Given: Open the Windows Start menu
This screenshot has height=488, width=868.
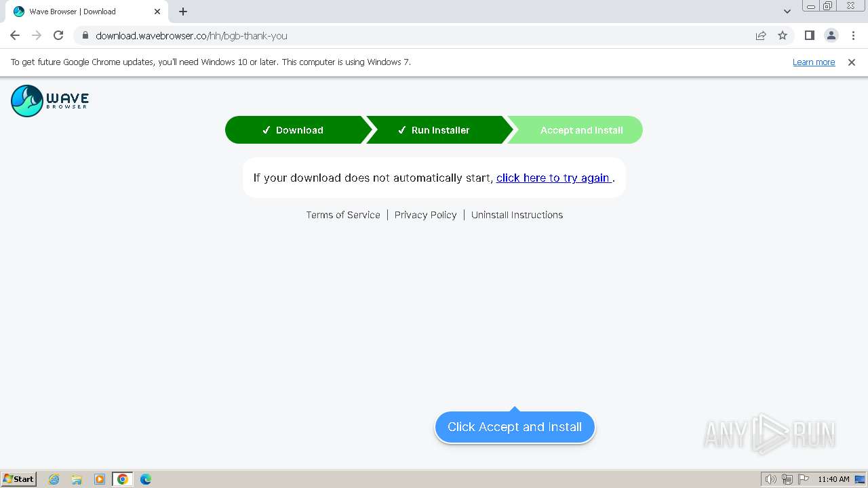Looking at the screenshot, I should point(18,479).
